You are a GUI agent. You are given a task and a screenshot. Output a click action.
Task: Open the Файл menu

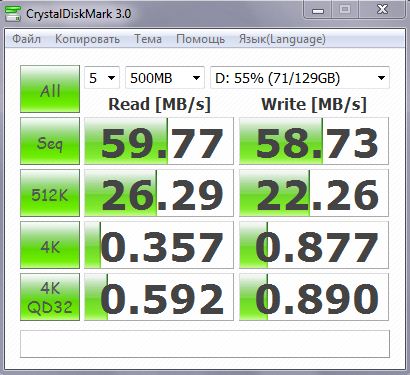point(26,39)
